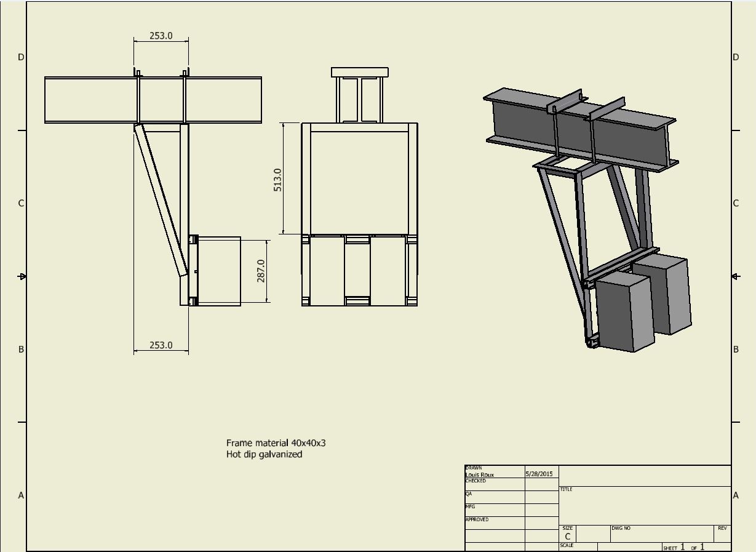This screenshot has height=552, width=756.
Task: Click the center mark arrow on left border
Action: click(x=22, y=277)
